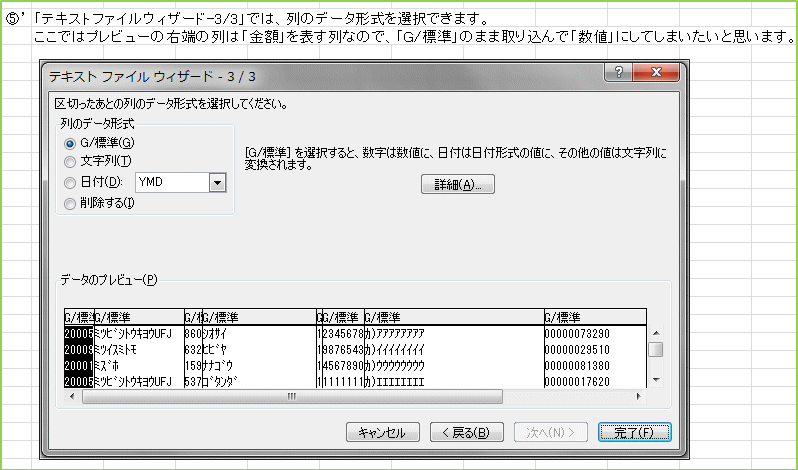Click preview horizontal scrollbar left arrow
798x470 pixels.
click(x=72, y=396)
